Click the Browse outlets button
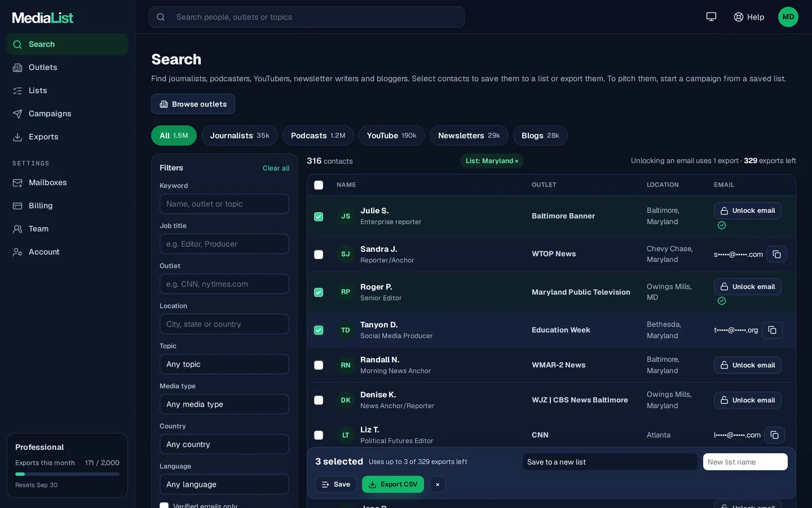This screenshot has width=812, height=508. pos(193,104)
